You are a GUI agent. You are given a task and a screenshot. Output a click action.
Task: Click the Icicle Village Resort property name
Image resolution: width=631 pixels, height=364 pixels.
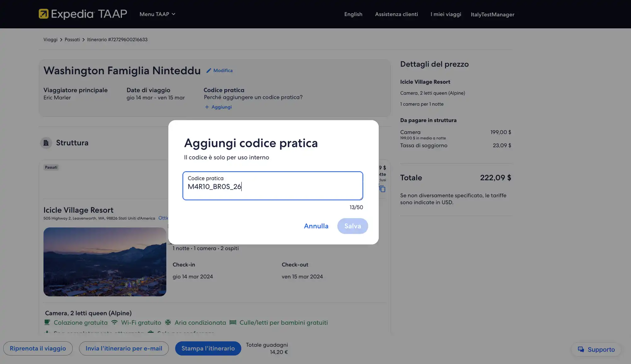pyautogui.click(x=78, y=210)
